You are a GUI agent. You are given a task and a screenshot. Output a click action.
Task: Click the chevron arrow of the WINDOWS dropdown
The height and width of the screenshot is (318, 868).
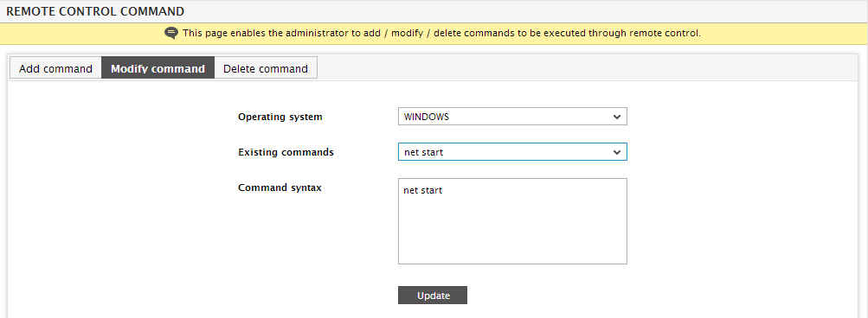pyautogui.click(x=617, y=118)
